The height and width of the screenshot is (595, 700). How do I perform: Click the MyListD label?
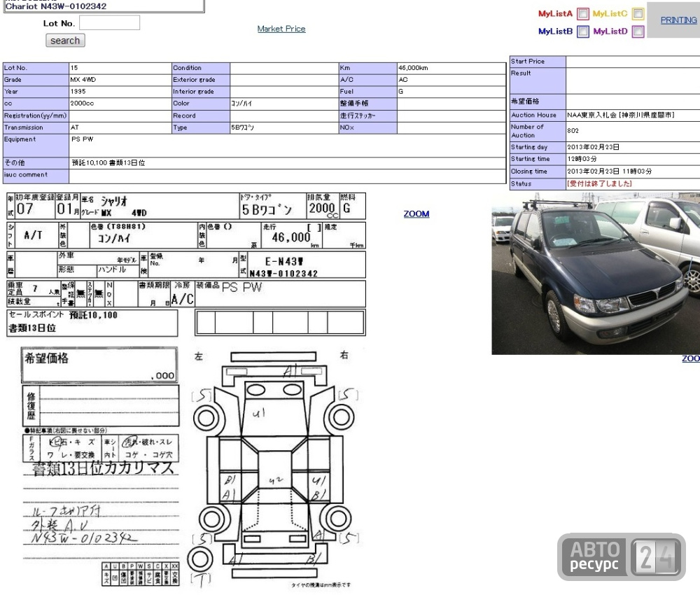pyautogui.click(x=610, y=31)
